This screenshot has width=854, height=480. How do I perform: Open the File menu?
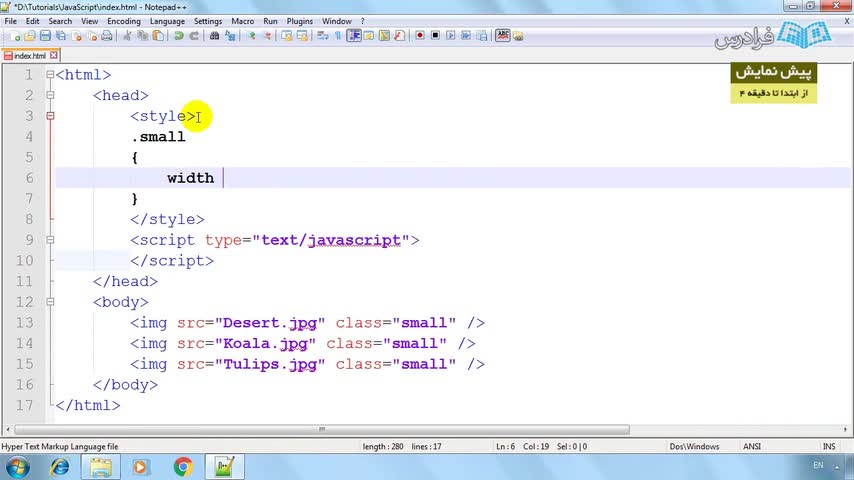pos(10,21)
